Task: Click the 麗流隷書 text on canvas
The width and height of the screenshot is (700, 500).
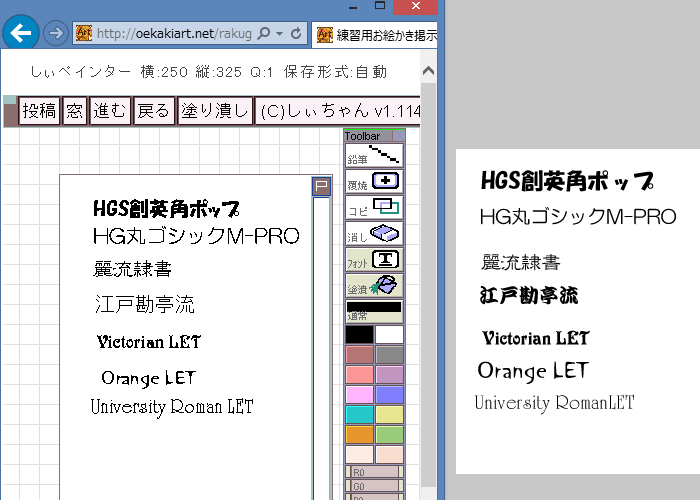Action: (132, 269)
